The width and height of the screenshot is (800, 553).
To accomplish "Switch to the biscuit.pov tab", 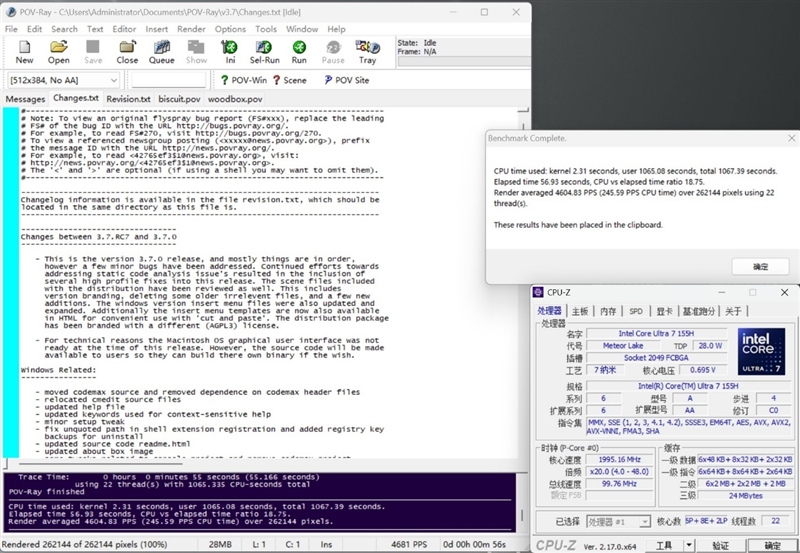I will point(178,99).
